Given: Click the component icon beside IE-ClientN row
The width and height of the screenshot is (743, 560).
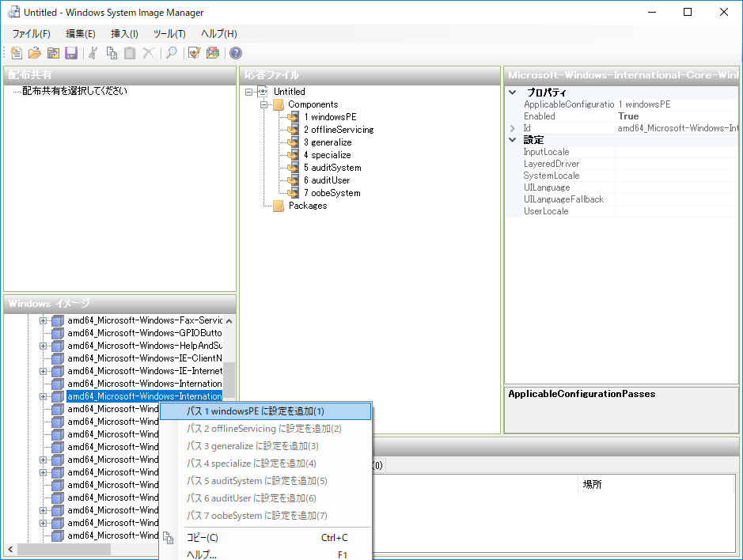Looking at the screenshot, I should [58, 358].
